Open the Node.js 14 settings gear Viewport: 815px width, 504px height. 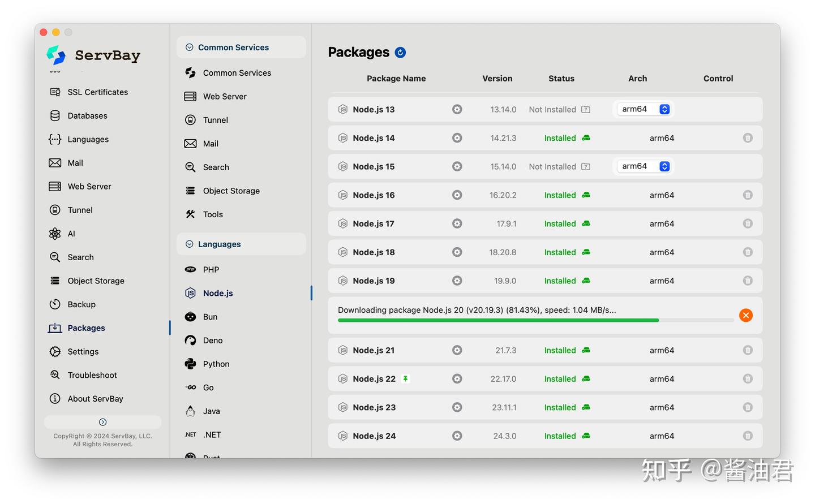pyautogui.click(x=457, y=138)
